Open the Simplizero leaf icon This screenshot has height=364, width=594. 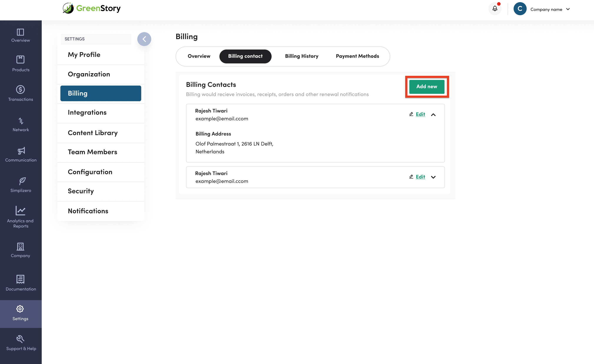click(22, 181)
